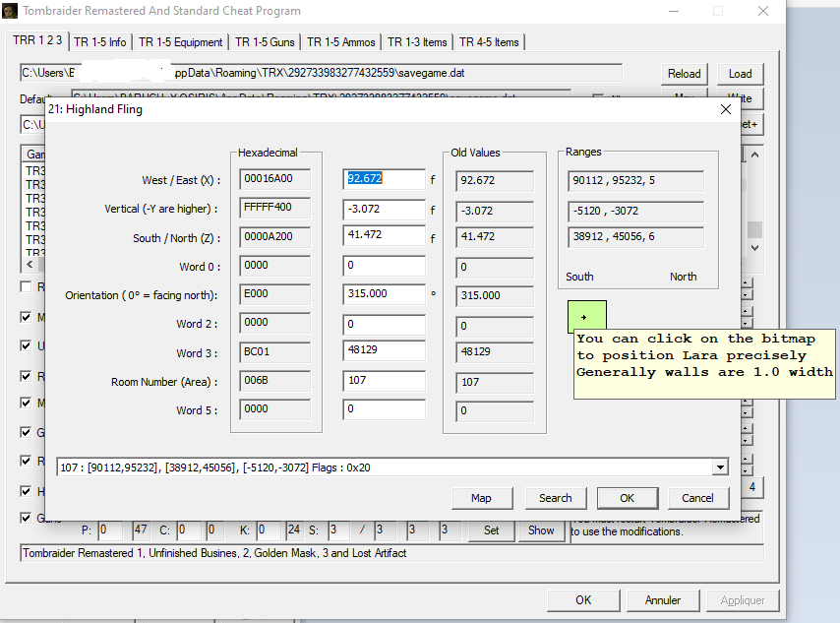Click hexadecimal value FFFFF400
This screenshot has height=623, width=840.
(x=274, y=208)
